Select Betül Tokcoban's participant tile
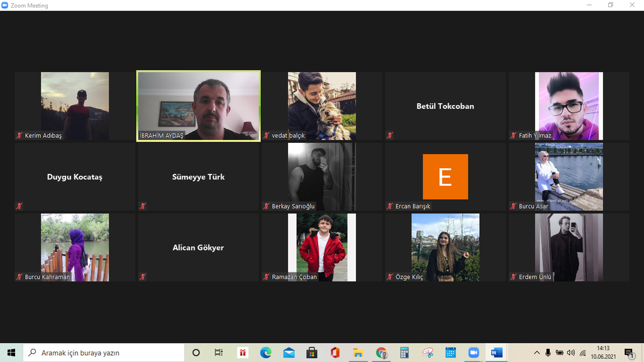The width and height of the screenshot is (644, 362). (x=445, y=106)
